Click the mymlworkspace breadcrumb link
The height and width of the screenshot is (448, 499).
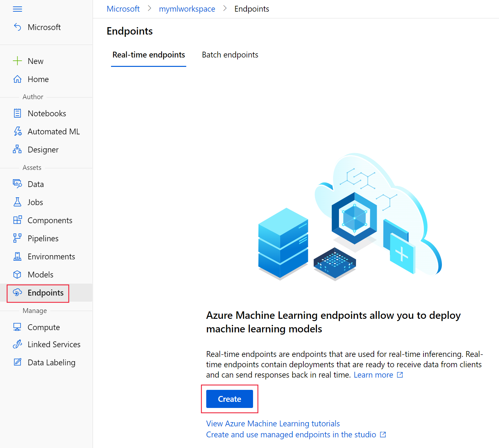click(x=187, y=9)
